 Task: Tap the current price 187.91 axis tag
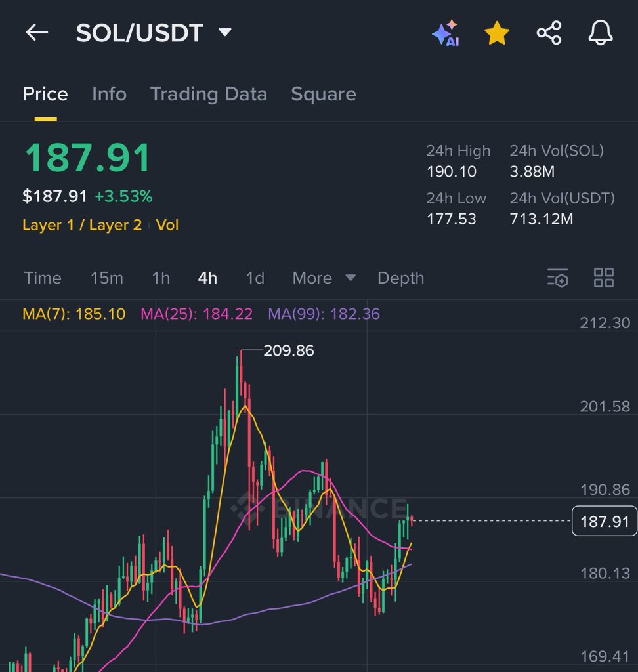604,521
